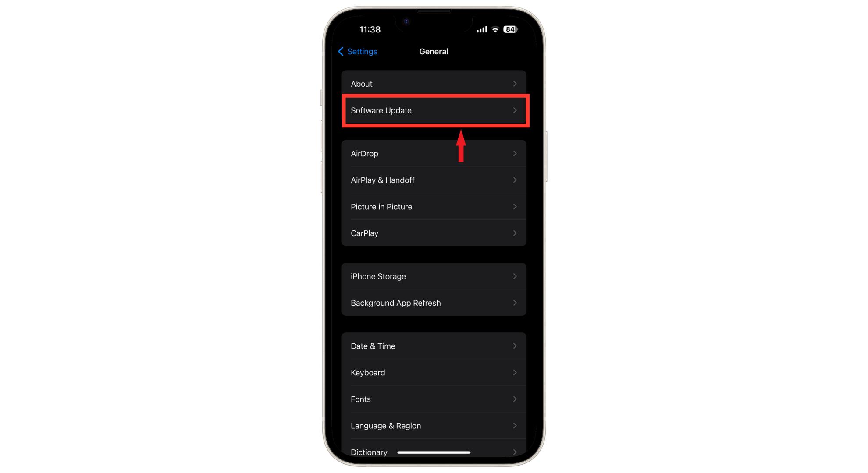Select the Keyboard settings option
The height and width of the screenshot is (473, 868).
434,372
